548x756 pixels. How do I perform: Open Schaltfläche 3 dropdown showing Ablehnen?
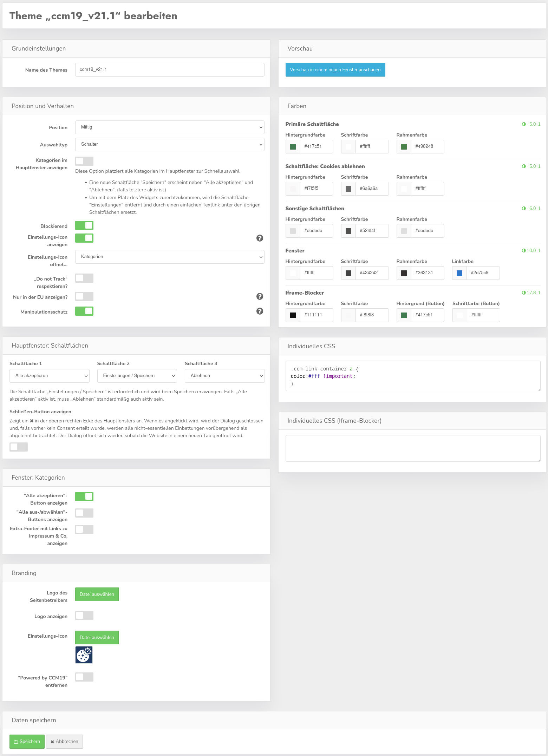tap(224, 376)
